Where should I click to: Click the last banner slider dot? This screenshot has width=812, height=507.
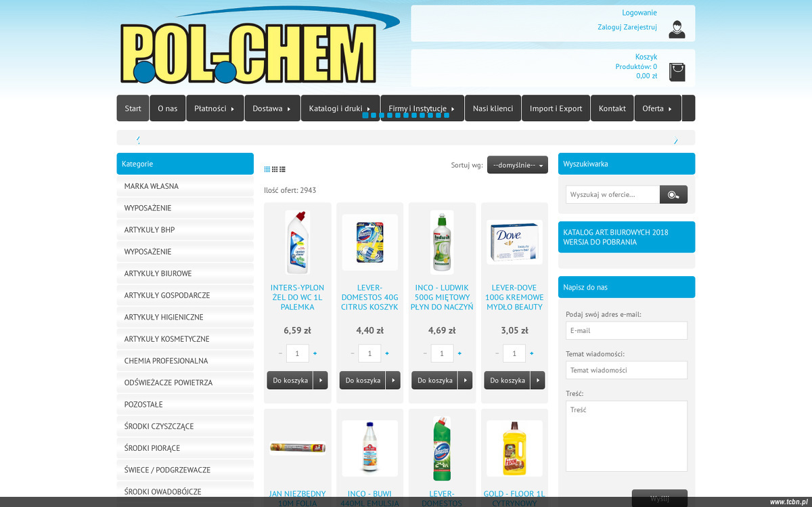[x=447, y=116]
